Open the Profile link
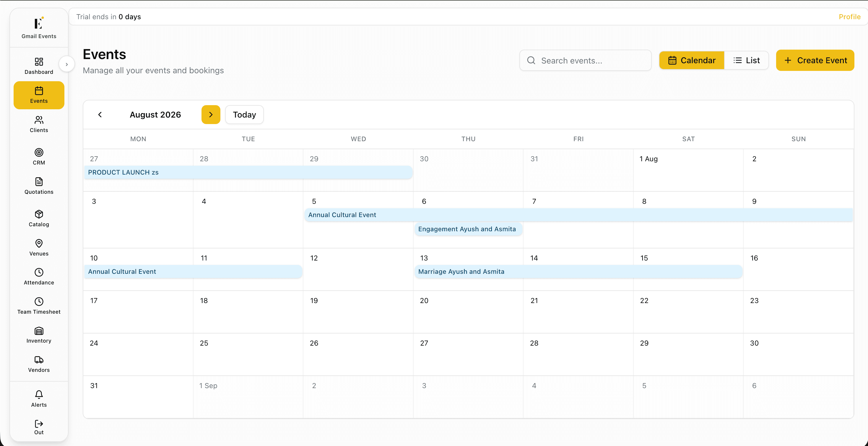 pos(849,17)
